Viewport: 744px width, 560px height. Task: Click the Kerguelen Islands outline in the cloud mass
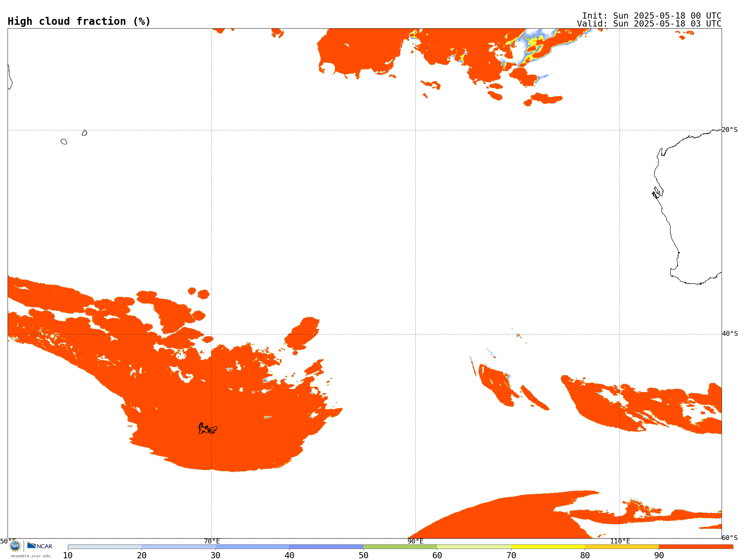[208, 428]
